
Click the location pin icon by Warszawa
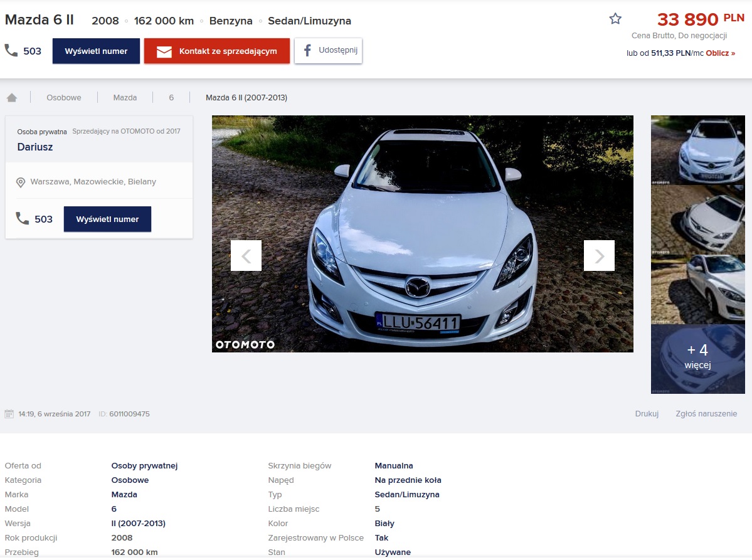coord(21,182)
